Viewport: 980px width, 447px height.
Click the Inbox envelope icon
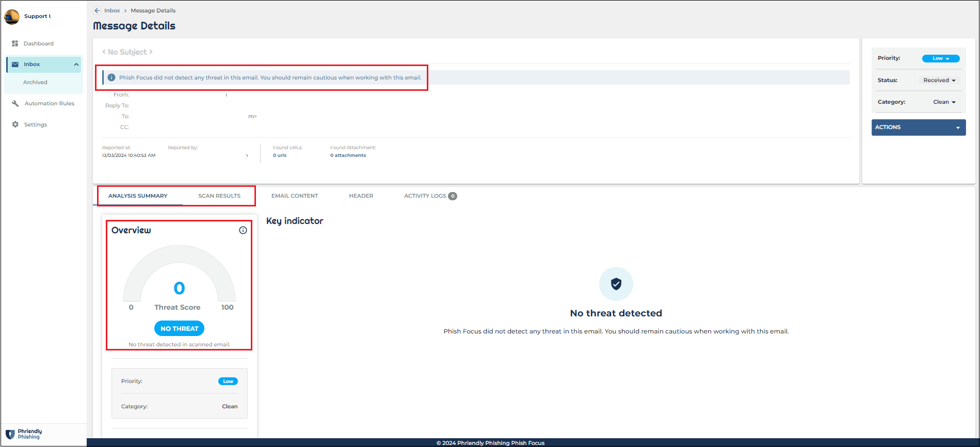coord(15,65)
